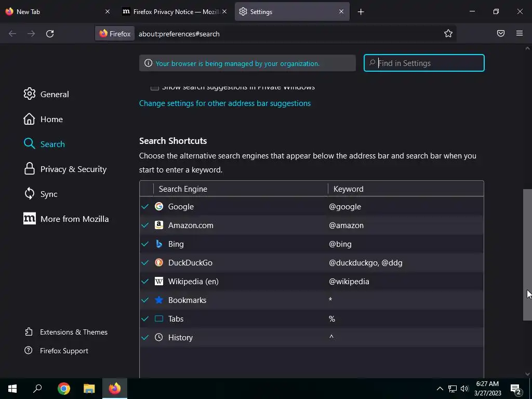Click the @duckduckgo, @ddg keyword cell
Viewport: 532px width, 399px height.
click(366, 262)
